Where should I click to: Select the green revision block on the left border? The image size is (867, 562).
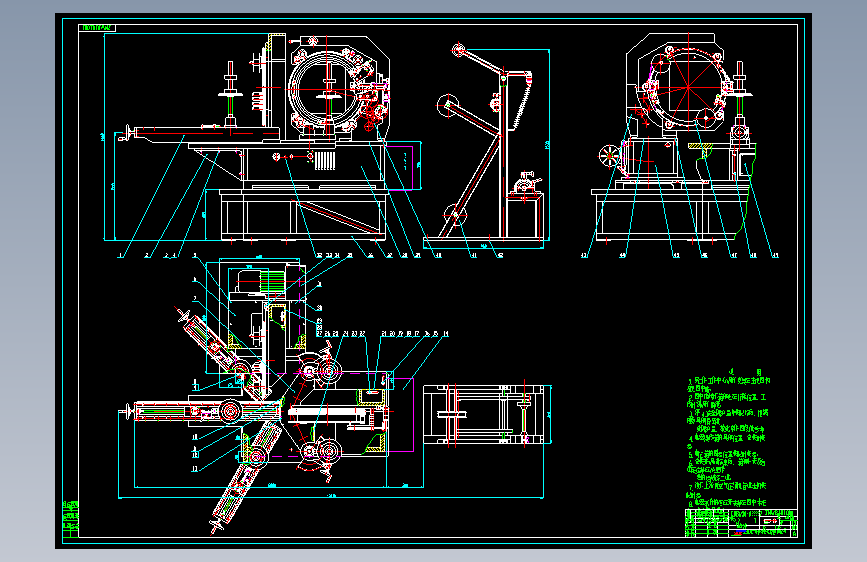pos(71,519)
